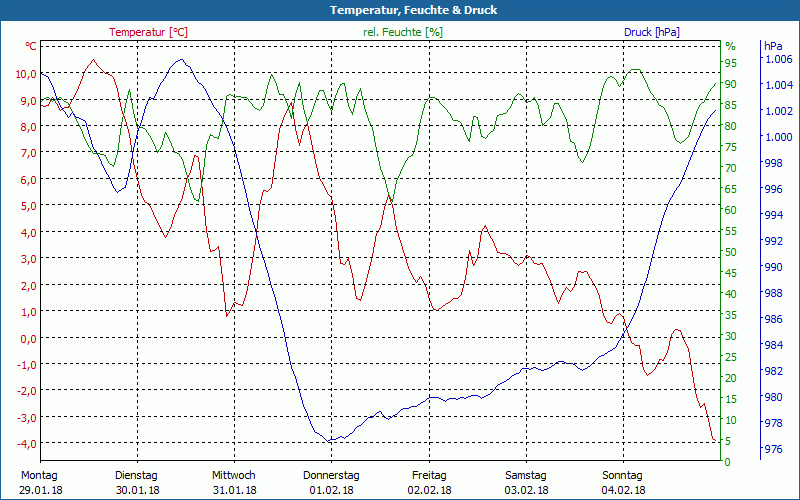Click the 5 humidity axis value
Screen dimensions: 800x500
click(x=728, y=441)
